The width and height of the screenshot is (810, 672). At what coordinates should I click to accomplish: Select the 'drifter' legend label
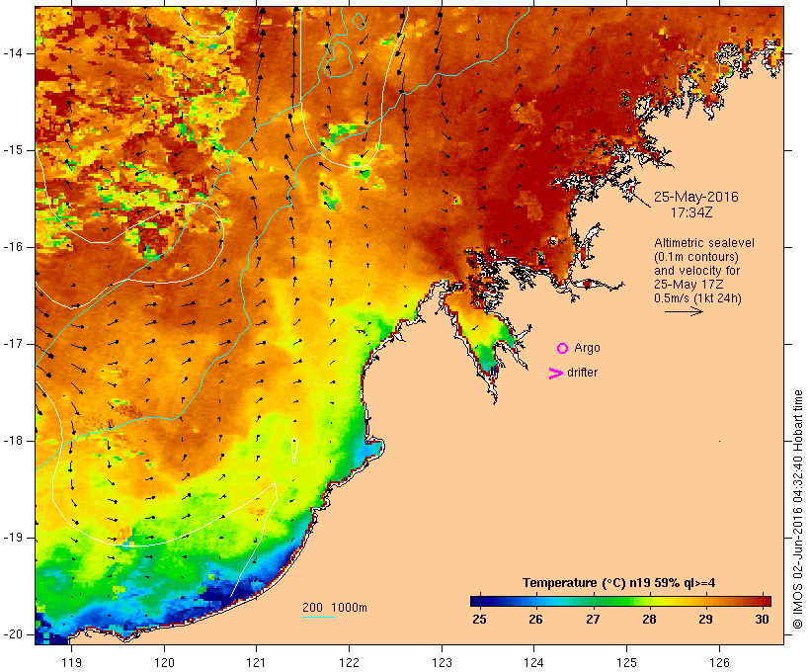click(582, 373)
